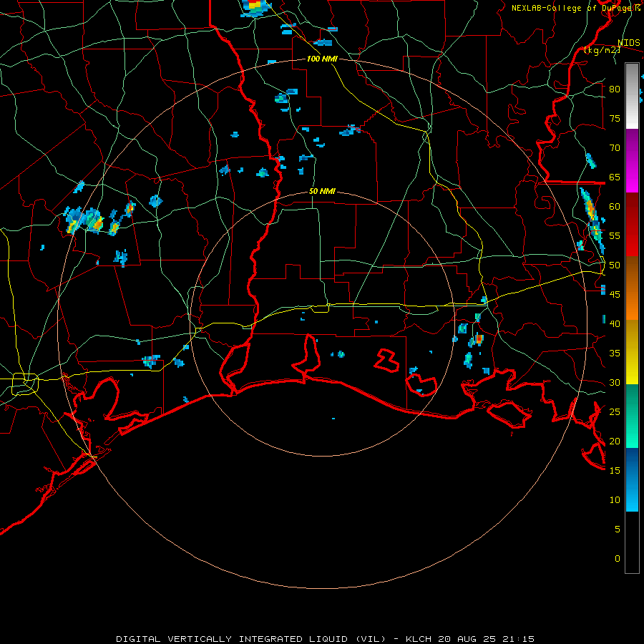This screenshot has height=644, width=644.
Task: Click the 100 NMI range ring label
Action: point(322,59)
